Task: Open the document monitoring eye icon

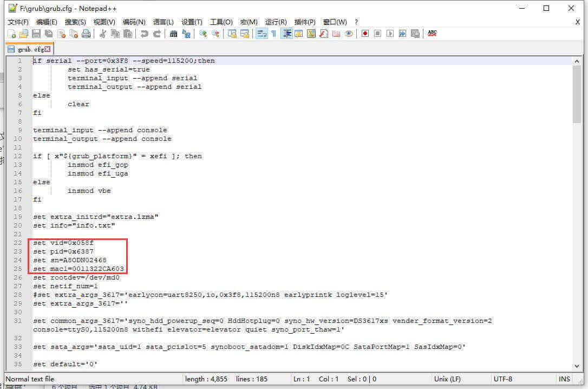Action: point(349,34)
